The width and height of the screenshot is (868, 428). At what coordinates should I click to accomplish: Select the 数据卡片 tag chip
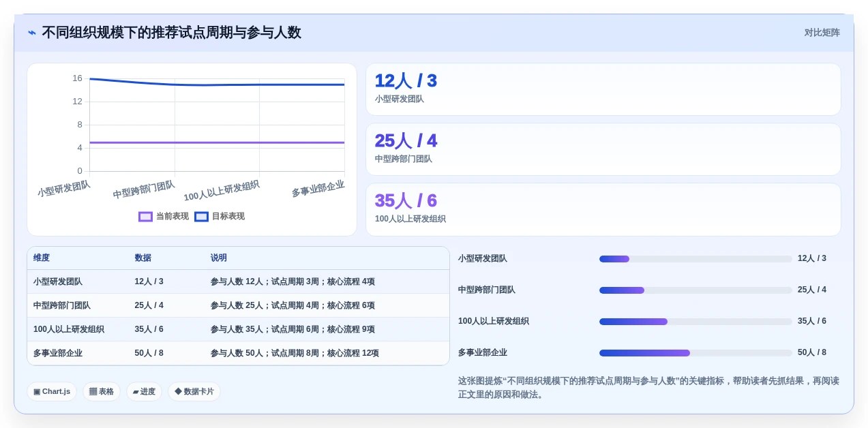(x=194, y=392)
